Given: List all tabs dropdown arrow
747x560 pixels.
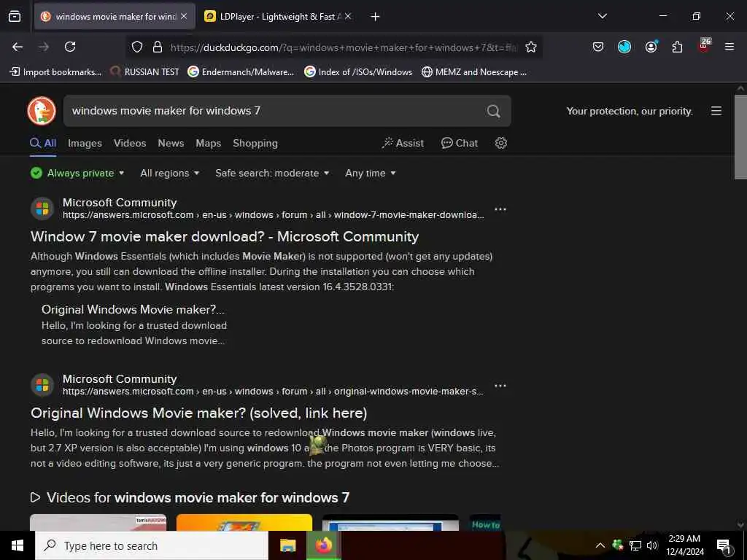Looking at the screenshot, I should click(602, 16).
